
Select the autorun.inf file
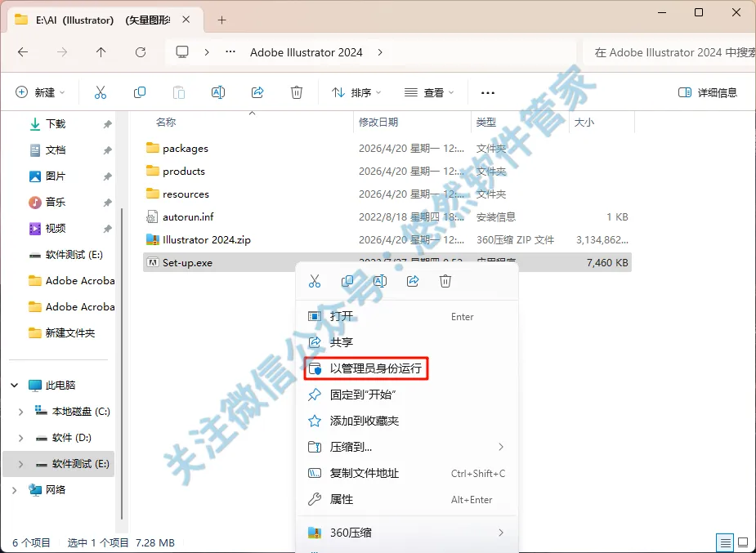(x=387, y=216)
